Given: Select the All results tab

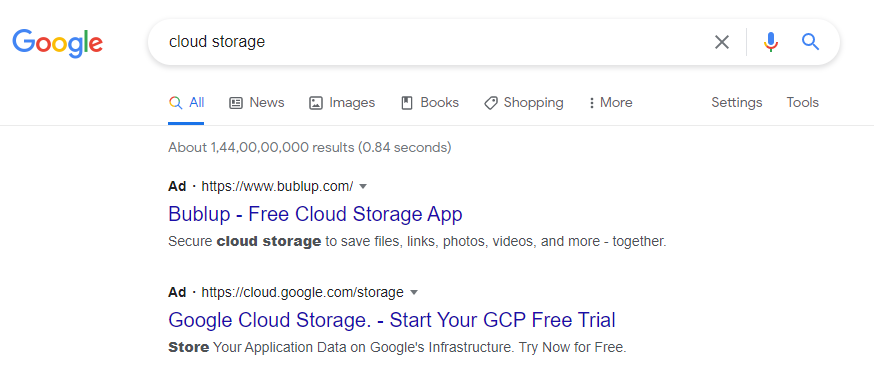Looking at the screenshot, I should click(x=186, y=103).
